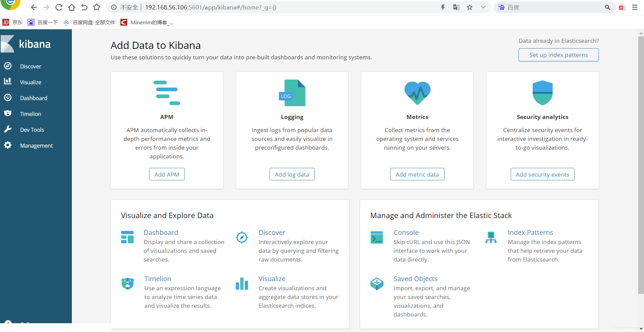The image size is (644, 332).
Task: Click the Set up index patterns button
Action: [558, 55]
